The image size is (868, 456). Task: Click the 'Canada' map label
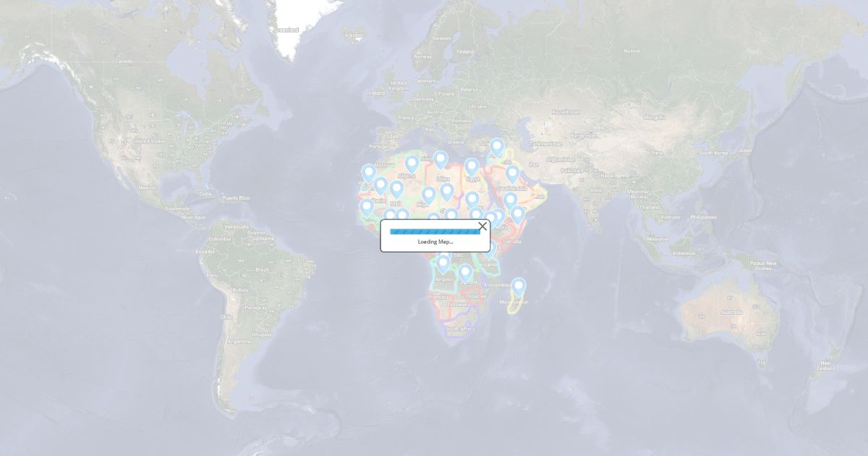click(x=123, y=62)
